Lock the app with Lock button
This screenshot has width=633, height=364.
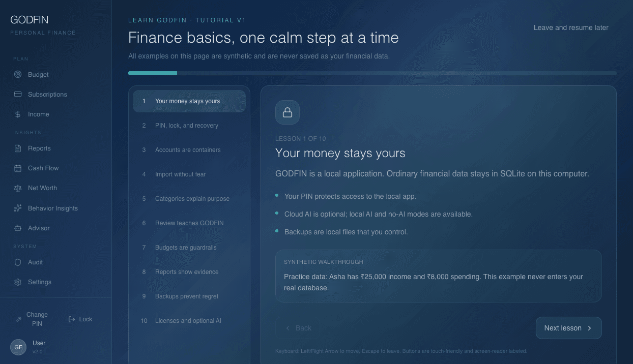pos(80,319)
